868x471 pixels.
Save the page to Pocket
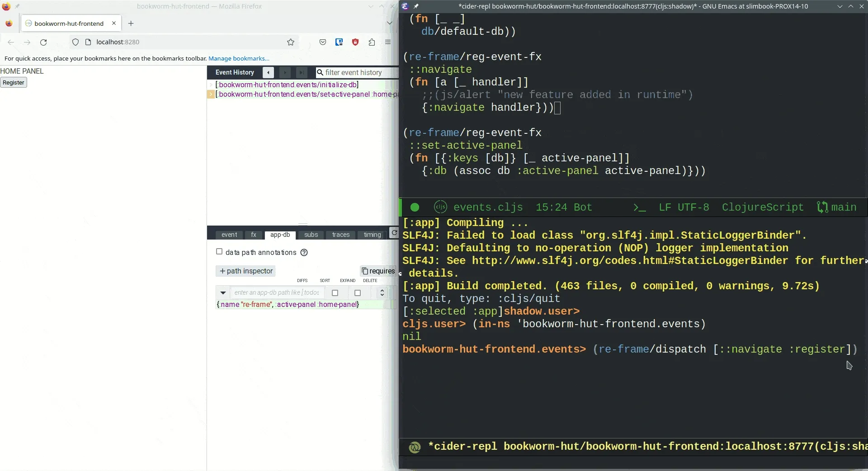(323, 42)
